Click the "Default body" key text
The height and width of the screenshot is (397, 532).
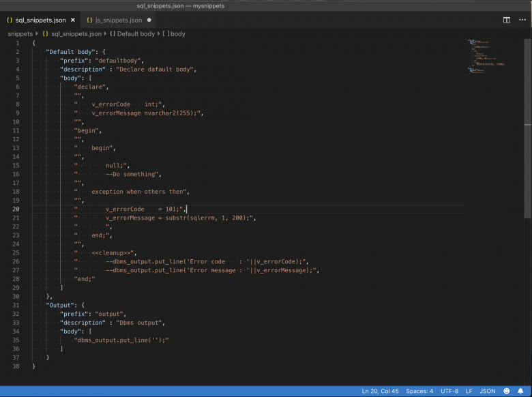70,52
